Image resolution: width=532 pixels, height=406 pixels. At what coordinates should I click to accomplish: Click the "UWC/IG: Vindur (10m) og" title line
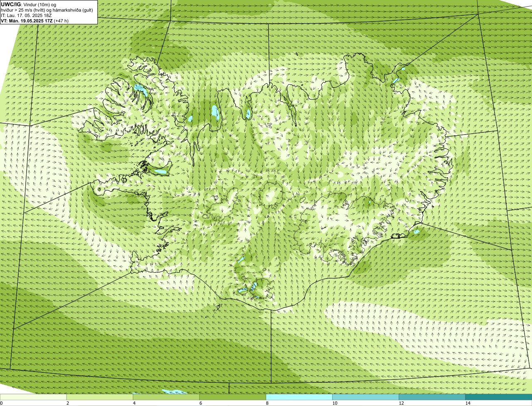pyautogui.click(x=29, y=4)
